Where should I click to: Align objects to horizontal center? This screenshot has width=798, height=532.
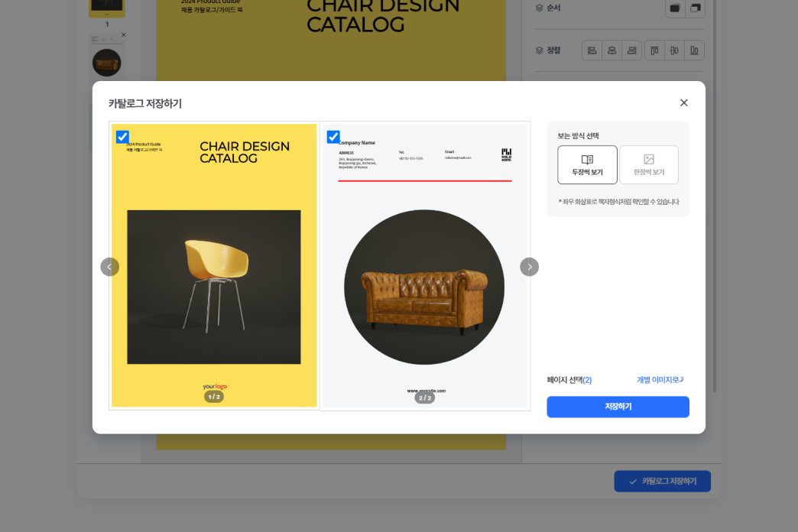(x=611, y=50)
